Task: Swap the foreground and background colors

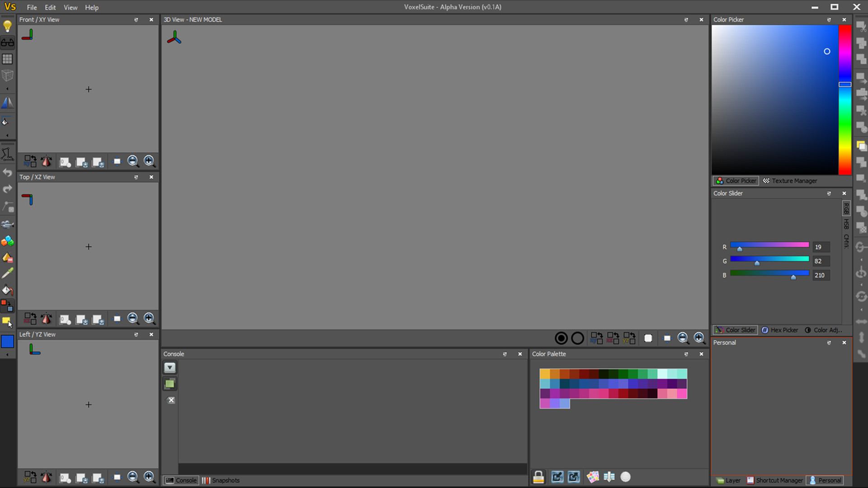Action: (8, 305)
